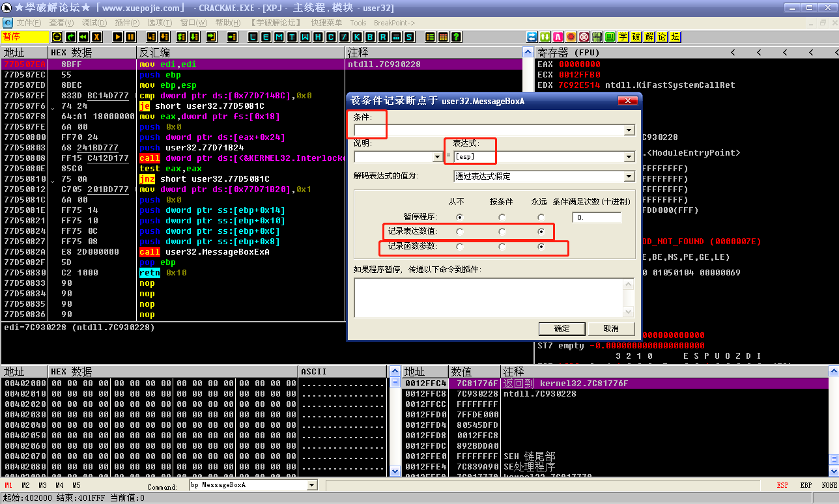
Task: Set 记录函数参数 to 从不
Action: 460,247
